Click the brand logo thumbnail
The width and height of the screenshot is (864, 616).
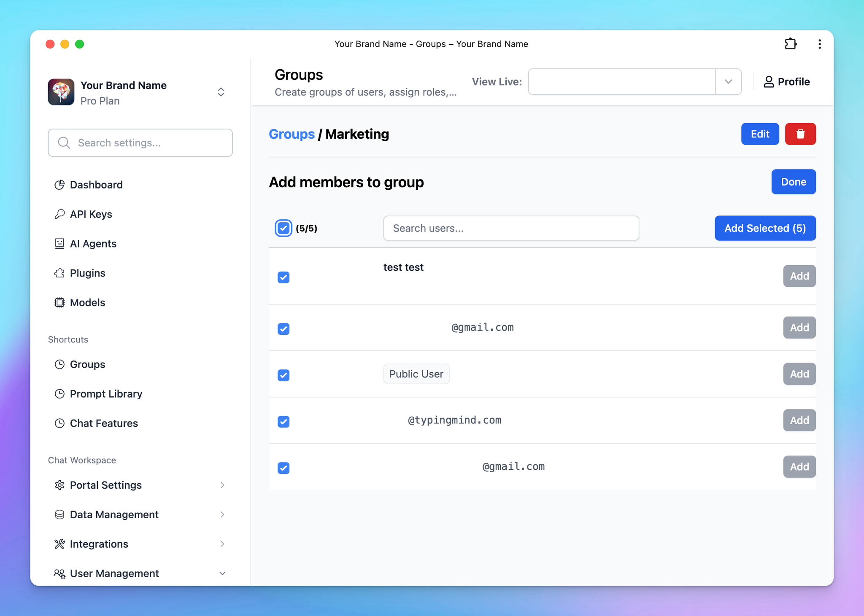pyautogui.click(x=61, y=92)
